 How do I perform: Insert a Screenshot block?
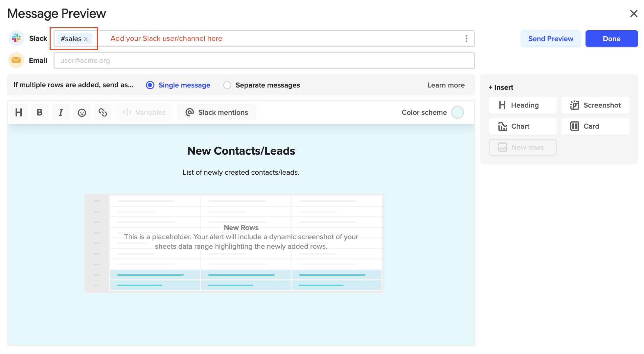pos(595,105)
